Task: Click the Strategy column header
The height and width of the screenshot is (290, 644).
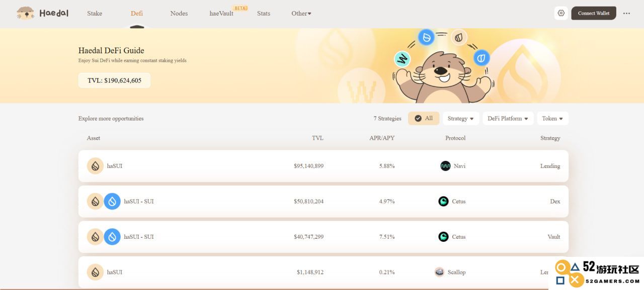Action: point(550,138)
